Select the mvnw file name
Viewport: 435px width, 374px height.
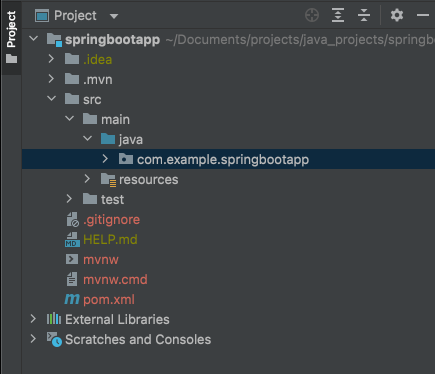pos(101,260)
